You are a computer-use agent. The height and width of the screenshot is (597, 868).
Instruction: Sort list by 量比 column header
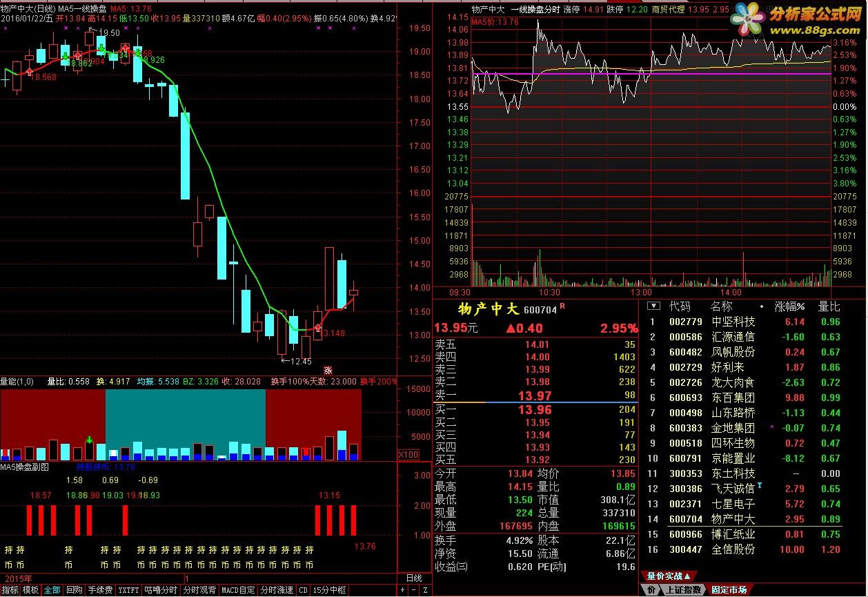point(829,306)
